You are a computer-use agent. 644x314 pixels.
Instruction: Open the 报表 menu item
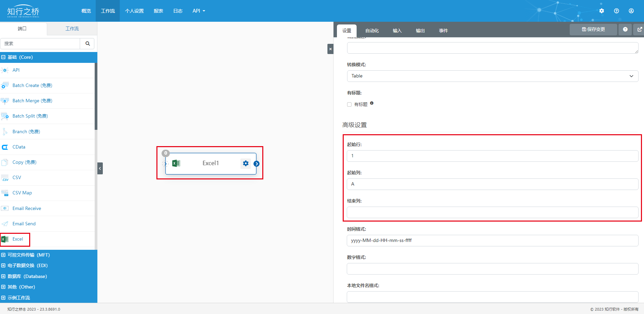(158, 11)
